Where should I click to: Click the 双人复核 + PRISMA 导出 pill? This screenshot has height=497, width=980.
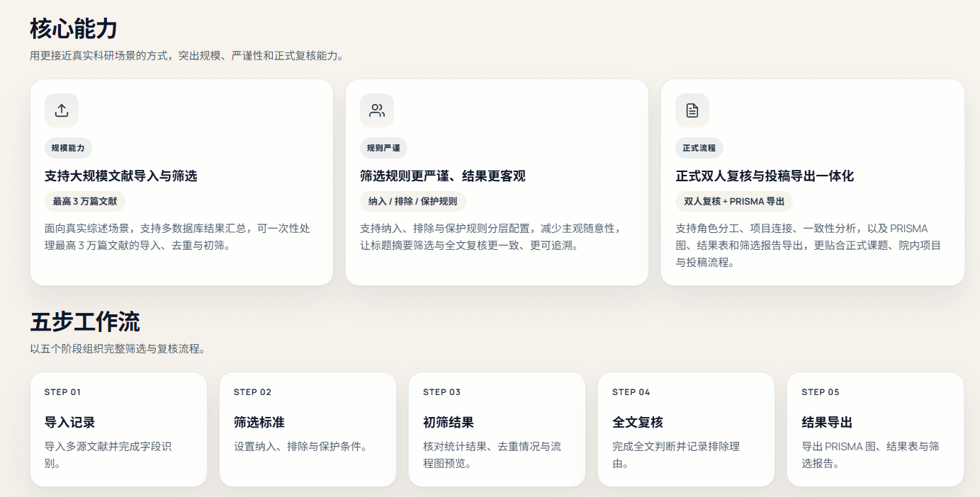(x=734, y=201)
